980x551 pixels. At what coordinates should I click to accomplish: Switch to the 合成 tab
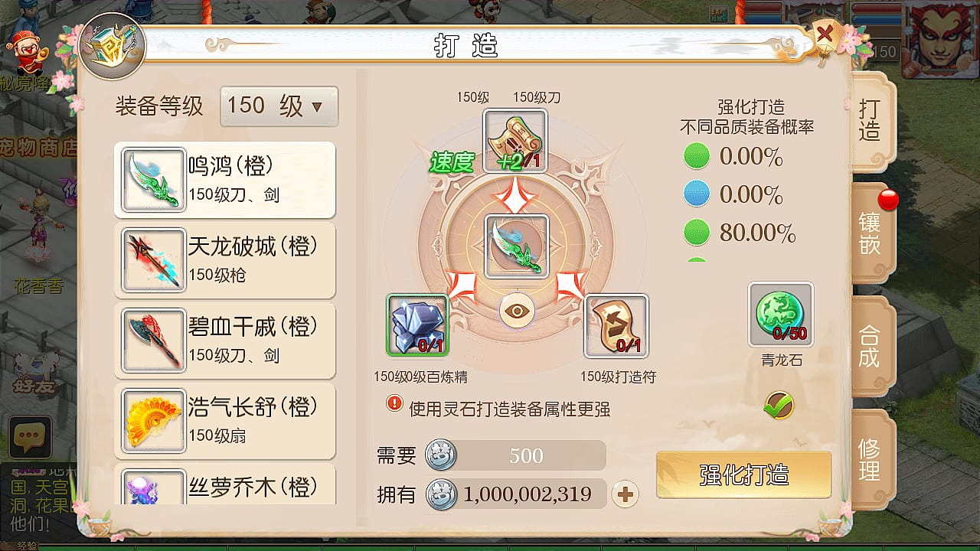pyautogui.click(x=871, y=346)
